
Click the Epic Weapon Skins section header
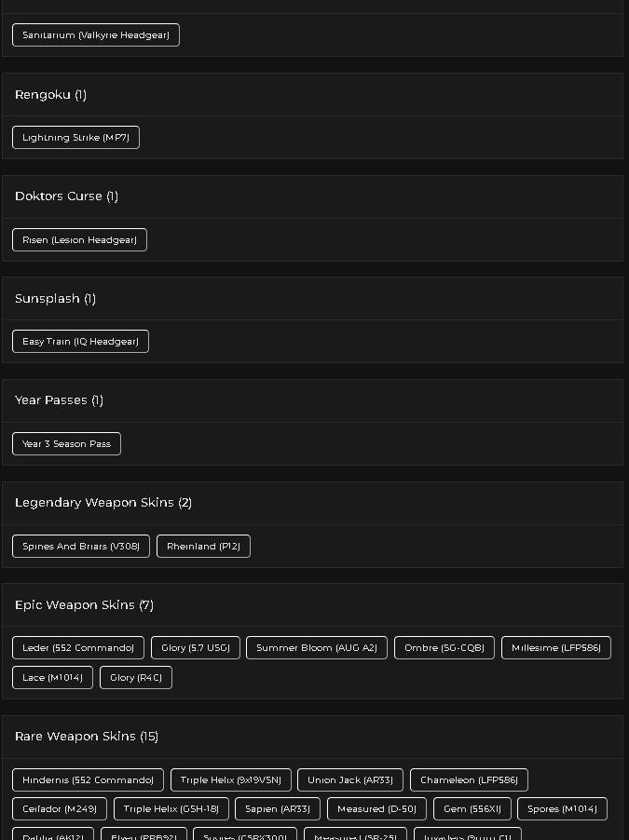(84, 604)
